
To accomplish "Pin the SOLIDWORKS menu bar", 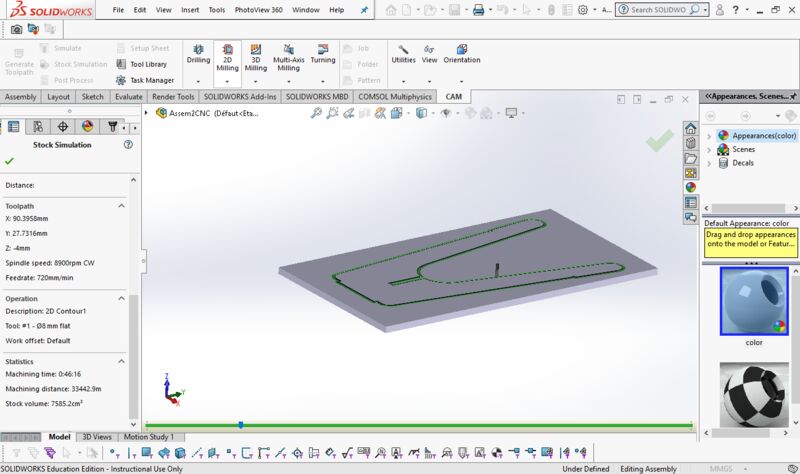I will coord(364,10).
